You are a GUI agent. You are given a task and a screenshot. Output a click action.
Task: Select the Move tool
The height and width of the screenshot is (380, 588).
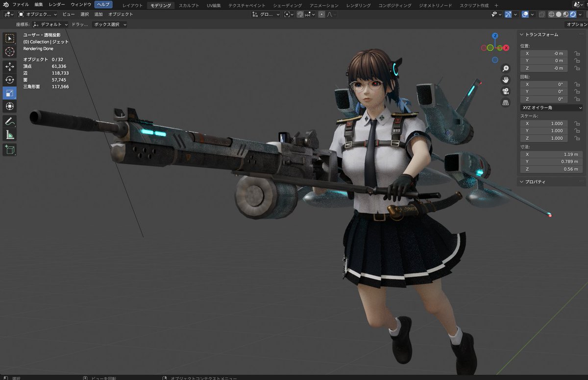10,66
